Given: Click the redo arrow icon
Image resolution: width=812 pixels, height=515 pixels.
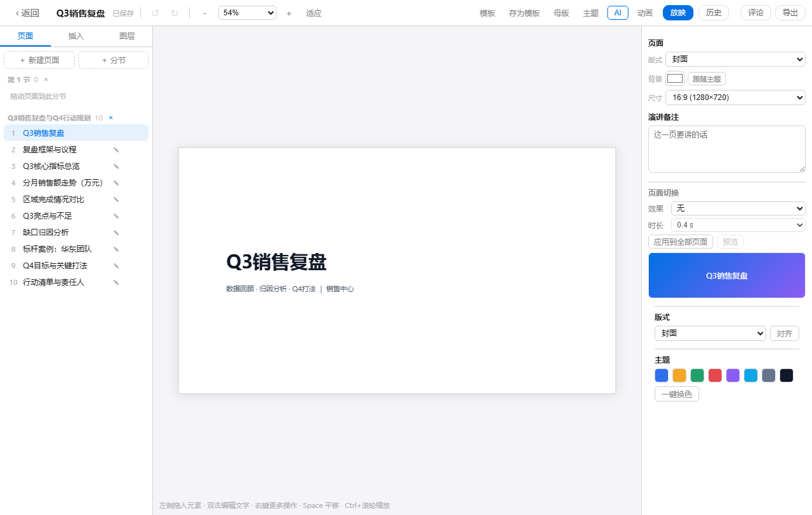Looking at the screenshot, I should click(175, 13).
